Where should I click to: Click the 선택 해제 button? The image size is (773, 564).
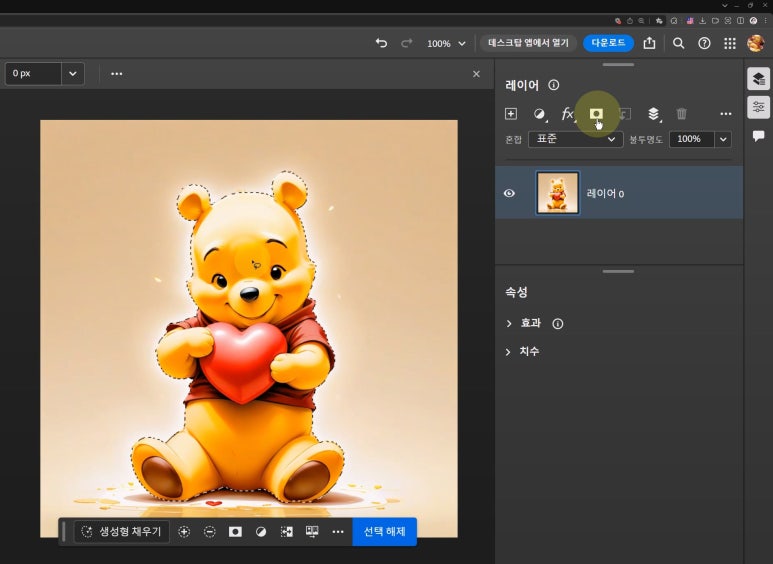tap(385, 531)
